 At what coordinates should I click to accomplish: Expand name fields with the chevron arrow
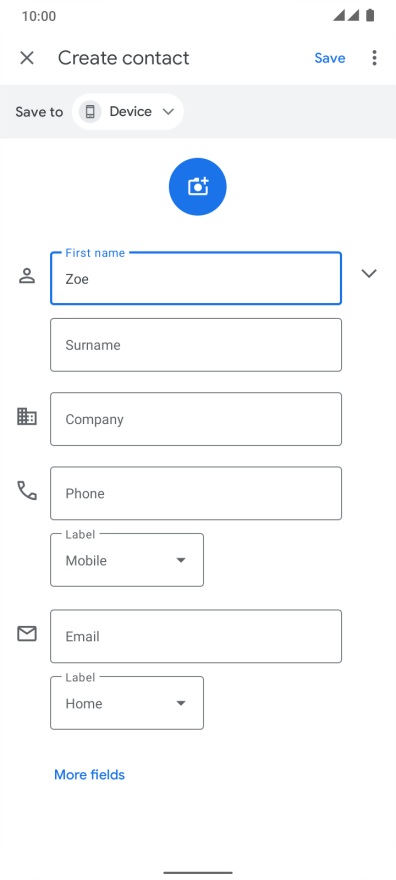click(369, 273)
